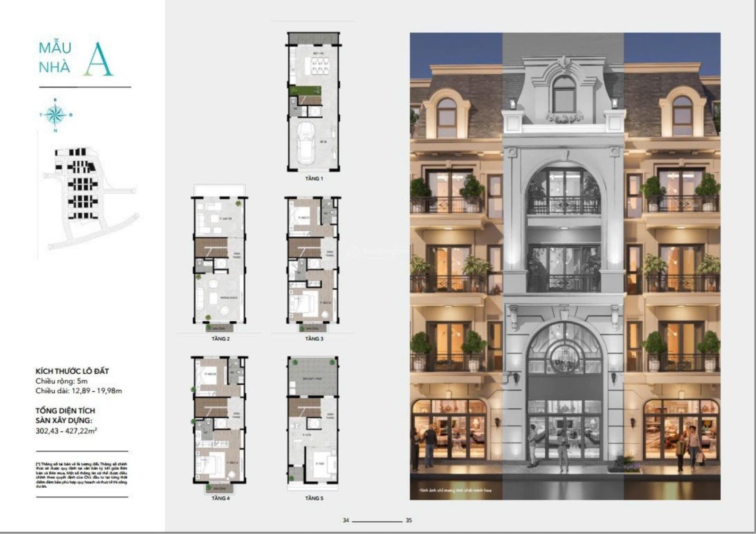Click page number 35
Viewport: 756px width, 534px height.
[409, 520]
